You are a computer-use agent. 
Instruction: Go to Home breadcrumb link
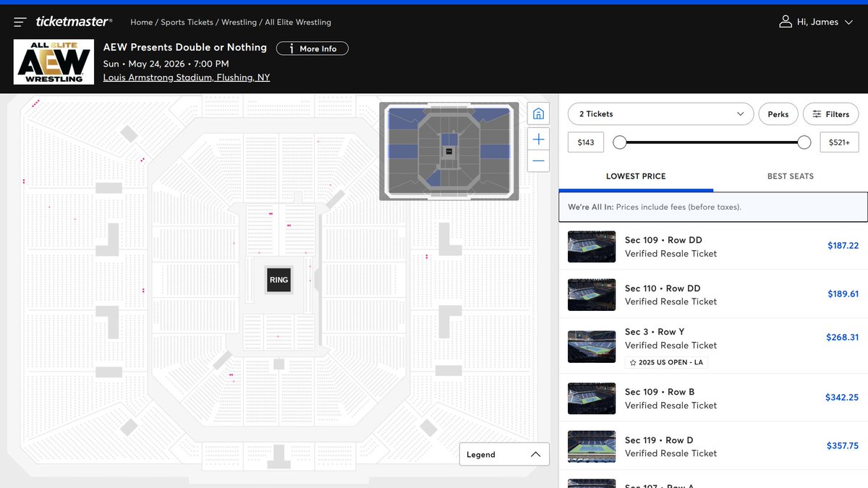pos(141,22)
